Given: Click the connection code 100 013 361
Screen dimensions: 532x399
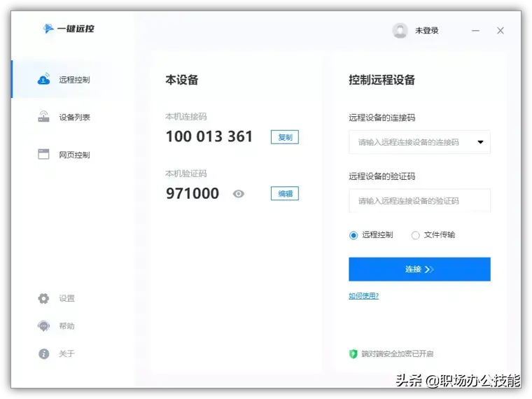Looking at the screenshot, I should tap(209, 136).
